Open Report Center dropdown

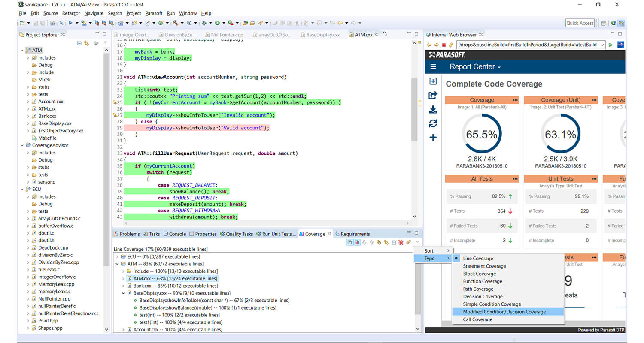(475, 67)
